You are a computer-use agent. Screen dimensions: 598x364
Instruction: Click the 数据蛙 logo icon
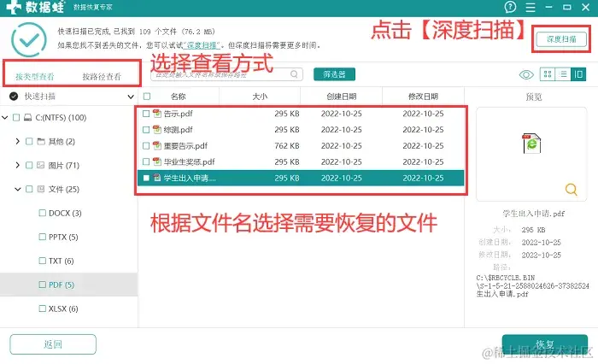click(14, 7)
